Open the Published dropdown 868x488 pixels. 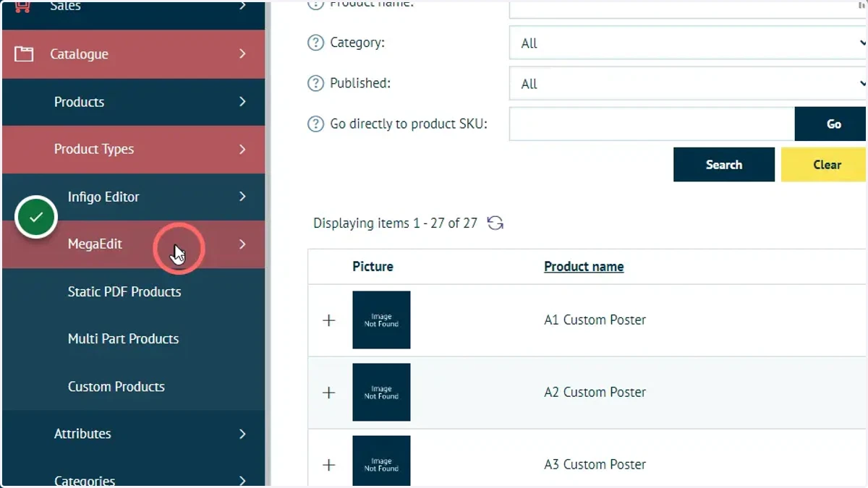[x=687, y=84]
